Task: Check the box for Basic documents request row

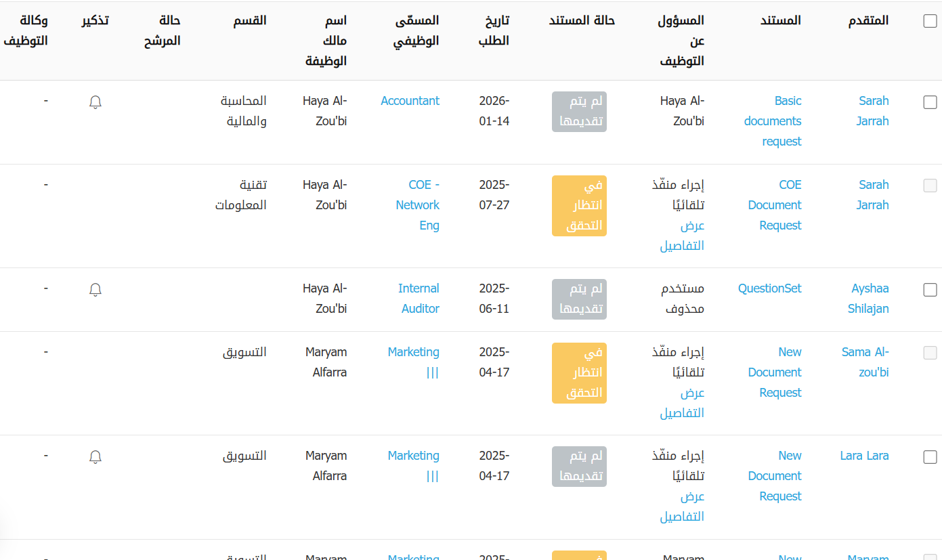Action: click(930, 102)
